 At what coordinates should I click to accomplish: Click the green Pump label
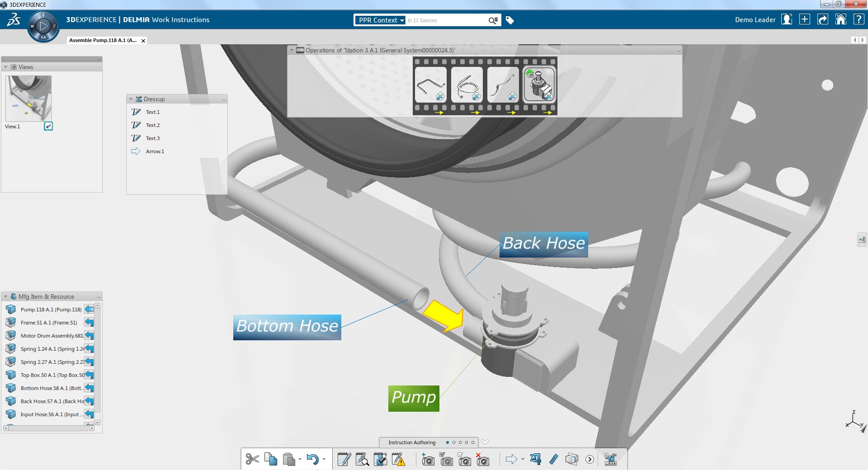414,398
